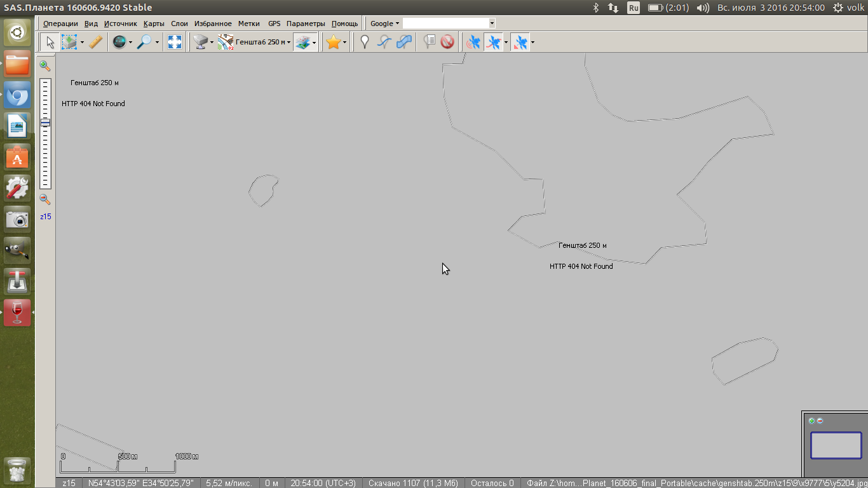The width and height of the screenshot is (868, 488).
Task: Open the Параметры menu
Action: point(306,24)
